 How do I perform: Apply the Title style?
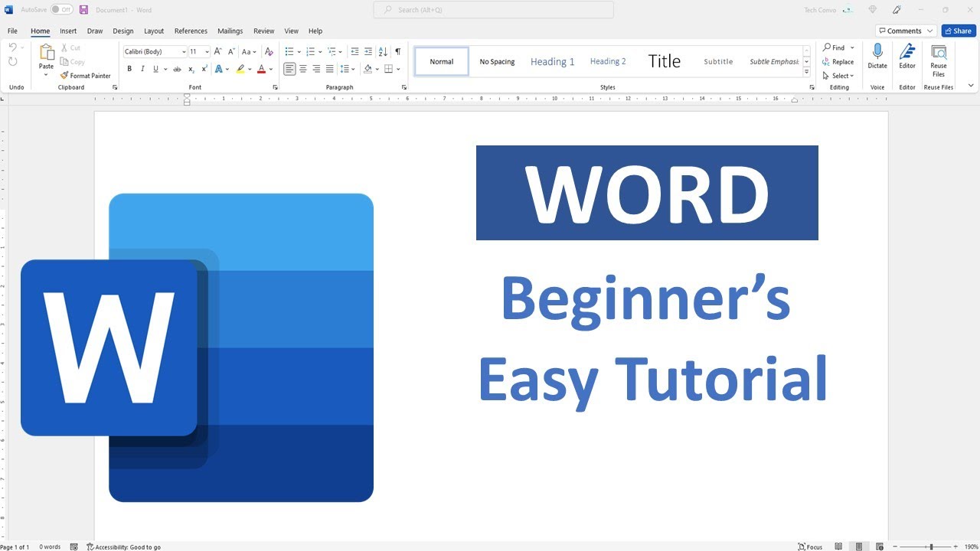pos(664,61)
